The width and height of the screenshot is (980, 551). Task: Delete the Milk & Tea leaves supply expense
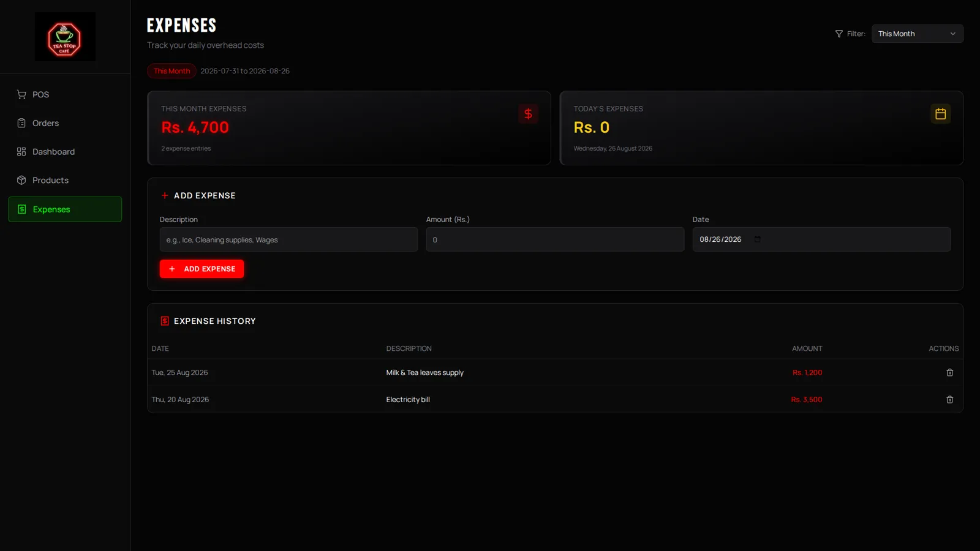pos(950,372)
